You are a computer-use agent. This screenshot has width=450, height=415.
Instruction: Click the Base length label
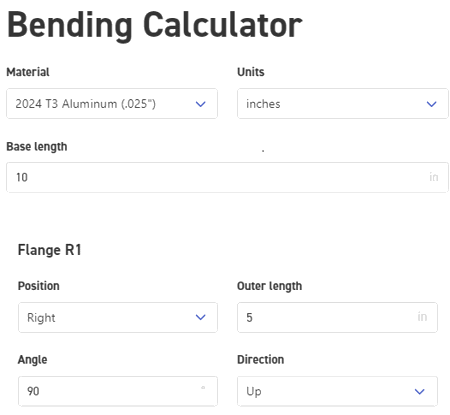(37, 147)
